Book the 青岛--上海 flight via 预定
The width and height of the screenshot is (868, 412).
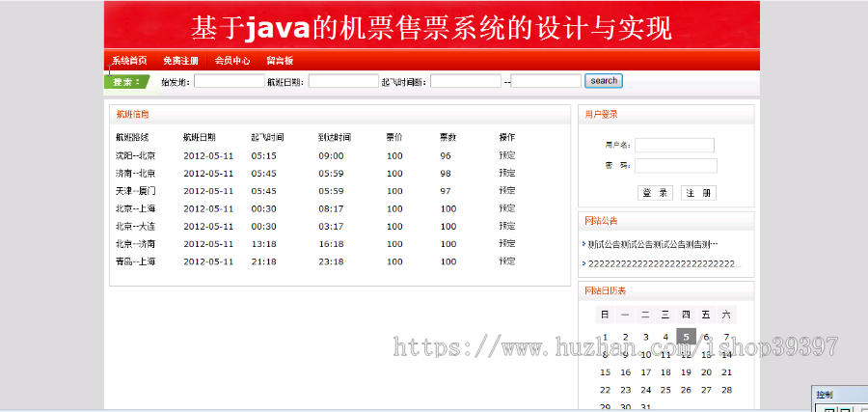507,261
